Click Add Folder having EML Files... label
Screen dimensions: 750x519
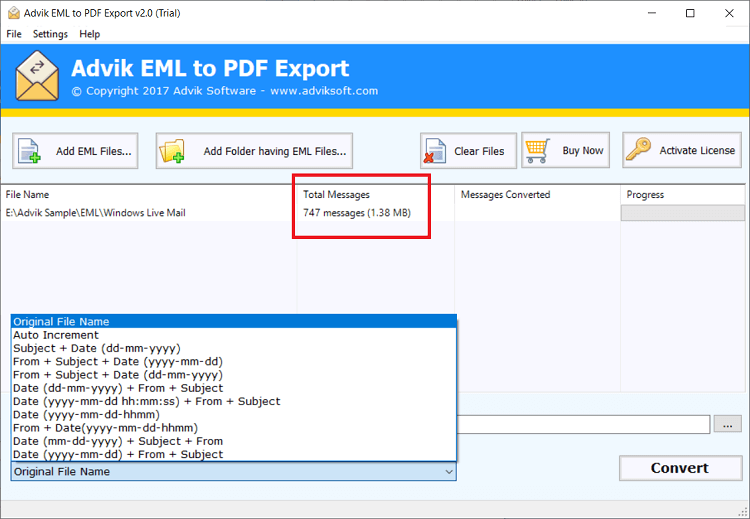pos(275,151)
